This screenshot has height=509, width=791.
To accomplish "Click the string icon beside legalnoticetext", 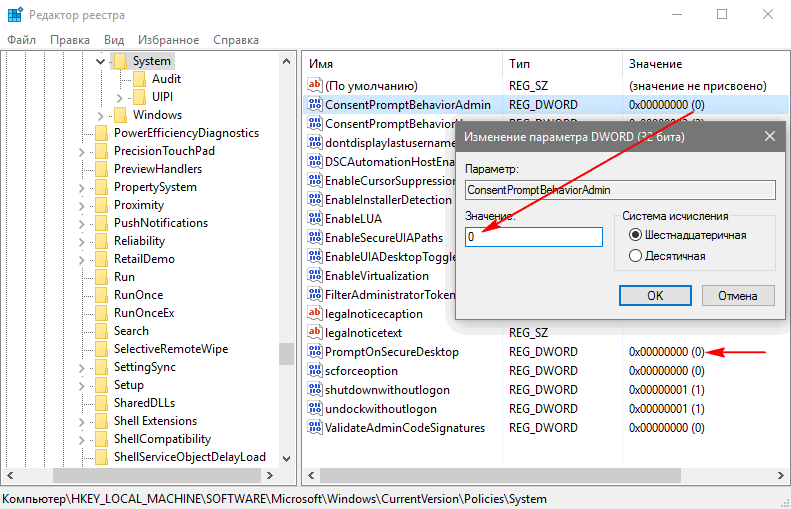I will tap(315, 333).
